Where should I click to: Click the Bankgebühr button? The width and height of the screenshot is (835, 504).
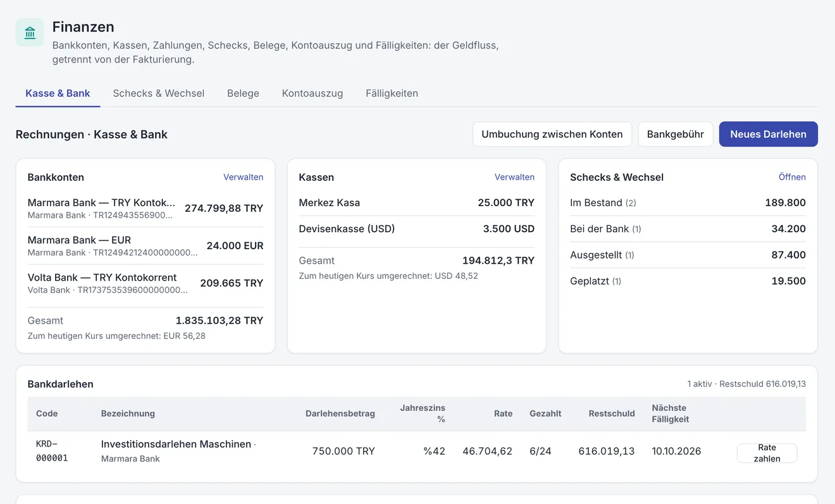pos(676,134)
